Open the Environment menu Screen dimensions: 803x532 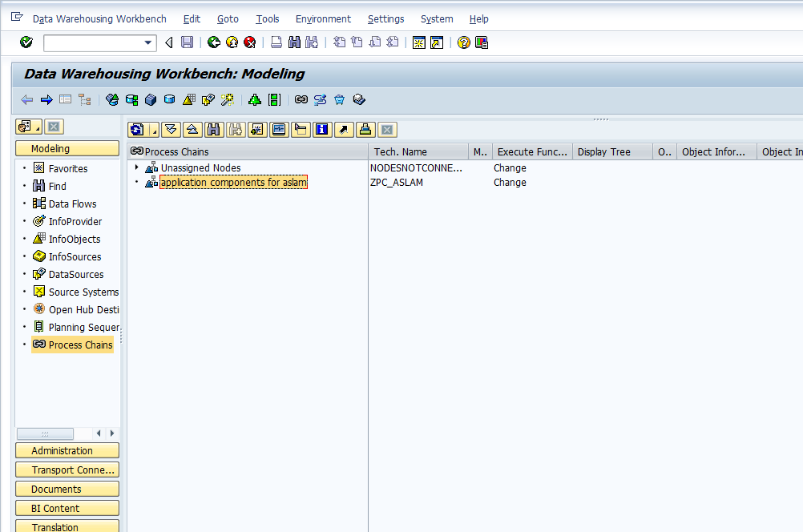point(322,18)
